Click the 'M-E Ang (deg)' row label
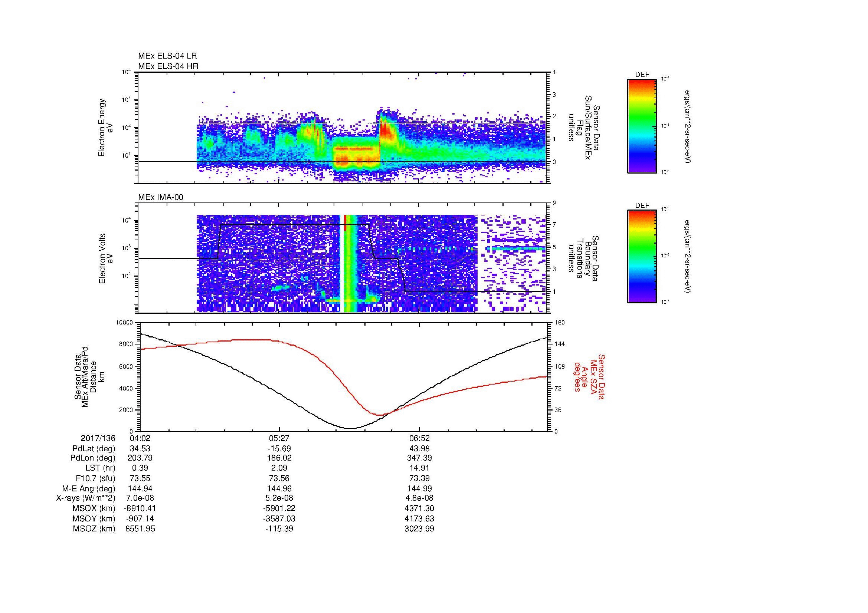This screenshot has width=868, height=613. tap(88, 489)
